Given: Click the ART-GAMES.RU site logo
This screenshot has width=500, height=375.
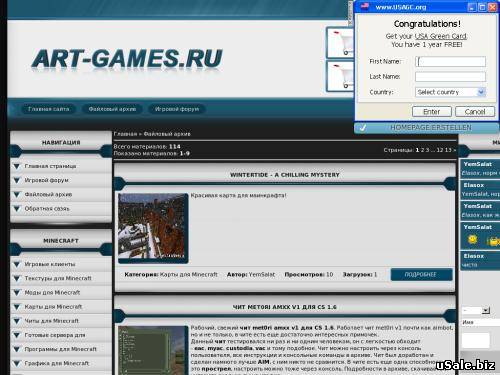Looking at the screenshot, I should 127,59.
